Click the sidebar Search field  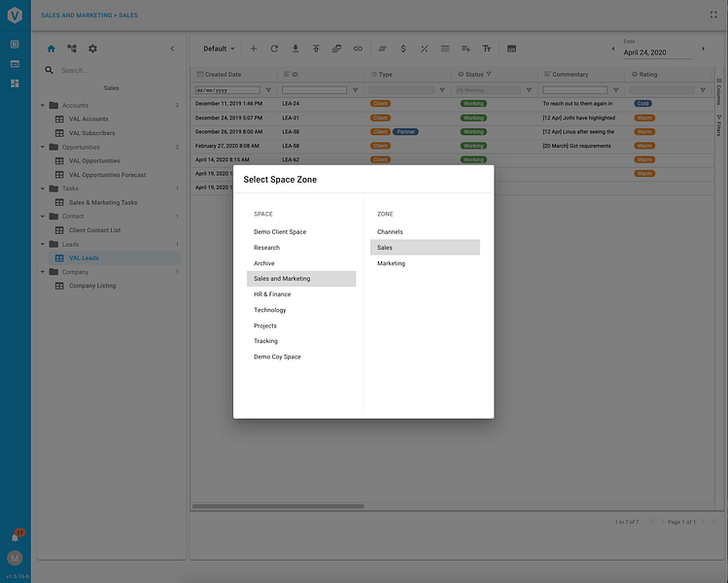click(x=116, y=71)
